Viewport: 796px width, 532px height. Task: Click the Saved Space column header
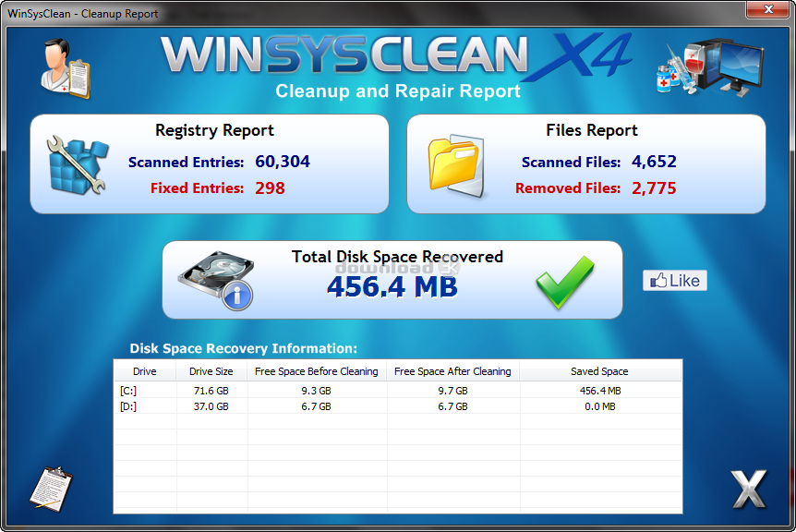pos(599,371)
